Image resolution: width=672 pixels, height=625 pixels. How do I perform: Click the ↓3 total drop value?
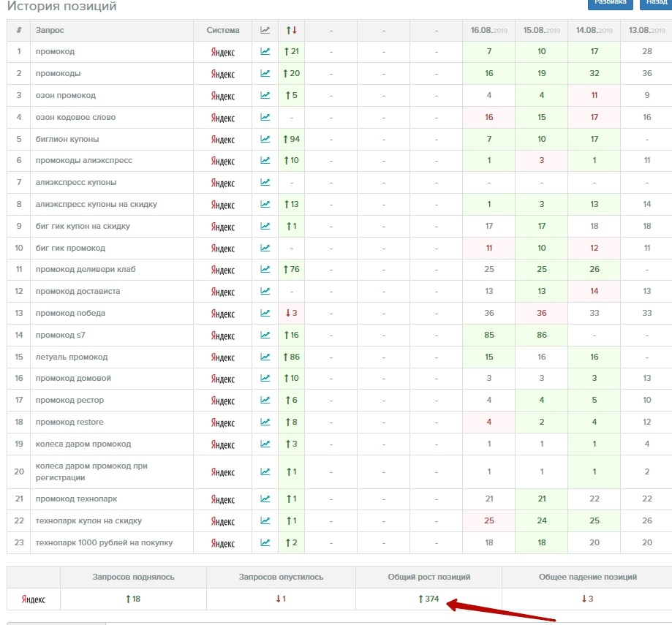click(x=587, y=599)
